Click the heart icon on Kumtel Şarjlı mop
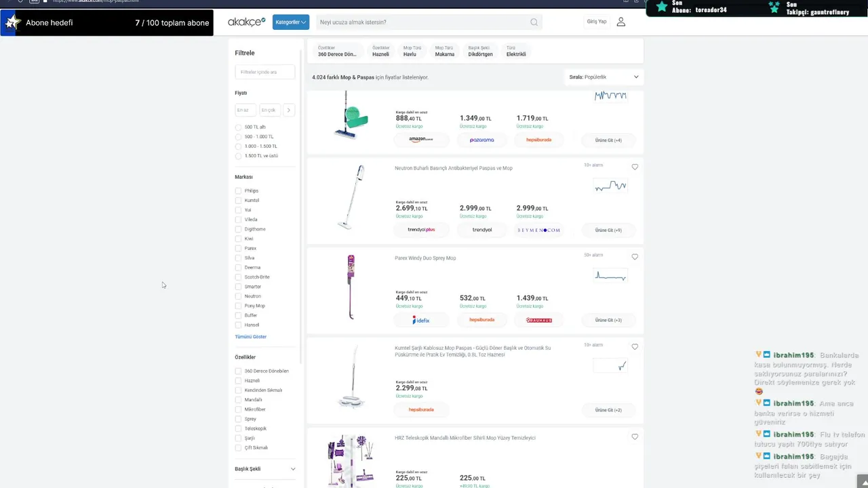This screenshot has width=868, height=488. click(x=635, y=347)
